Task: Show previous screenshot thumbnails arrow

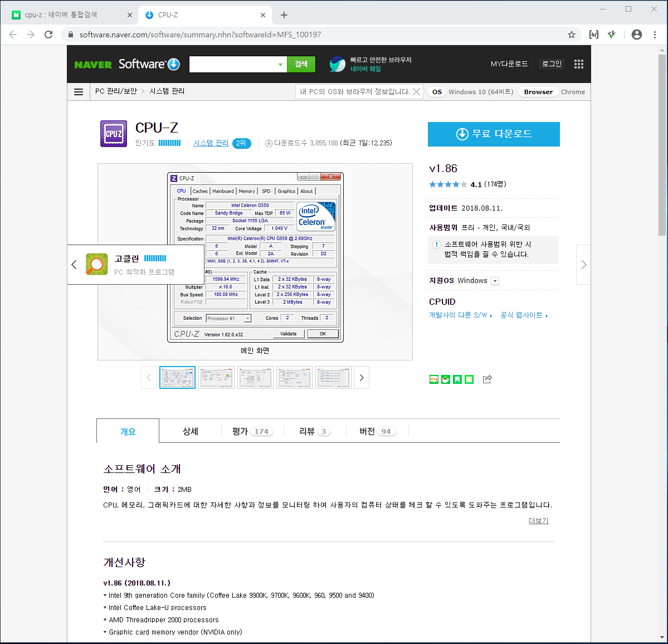Action: click(149, 377)
